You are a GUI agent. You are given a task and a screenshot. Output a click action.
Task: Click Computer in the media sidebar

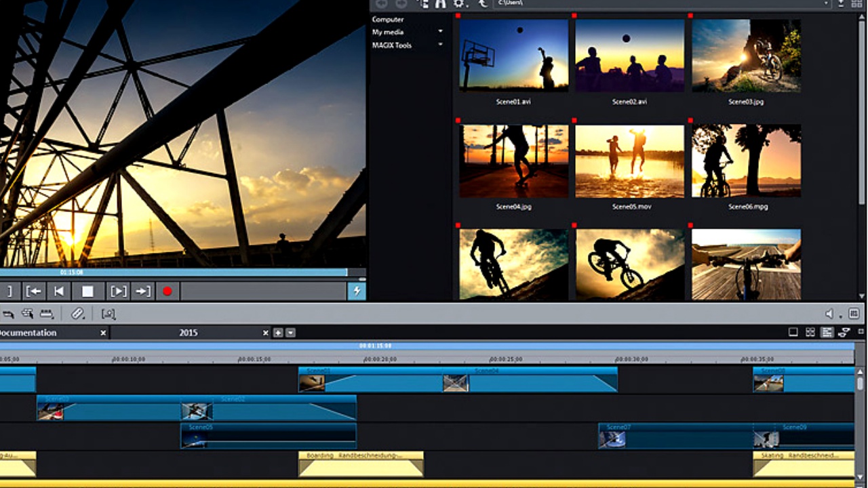pos(388,19)
